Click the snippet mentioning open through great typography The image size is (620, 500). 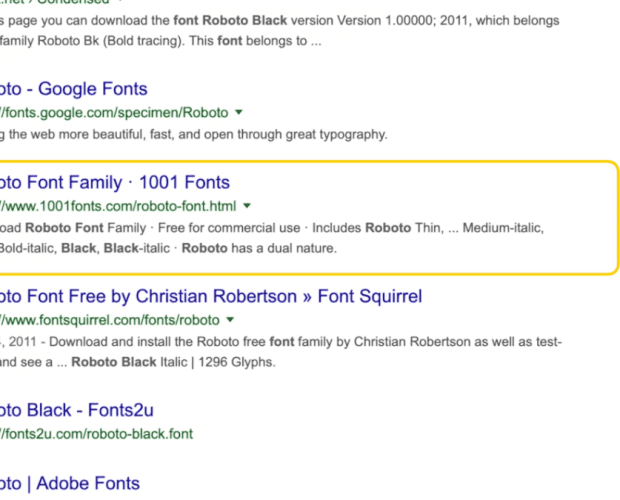pyautogui.click(x=194, y=135)
